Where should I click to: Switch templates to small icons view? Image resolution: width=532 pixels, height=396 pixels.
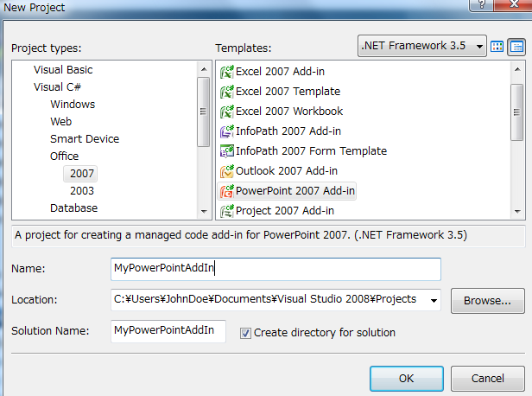click(x=516, y=47)
